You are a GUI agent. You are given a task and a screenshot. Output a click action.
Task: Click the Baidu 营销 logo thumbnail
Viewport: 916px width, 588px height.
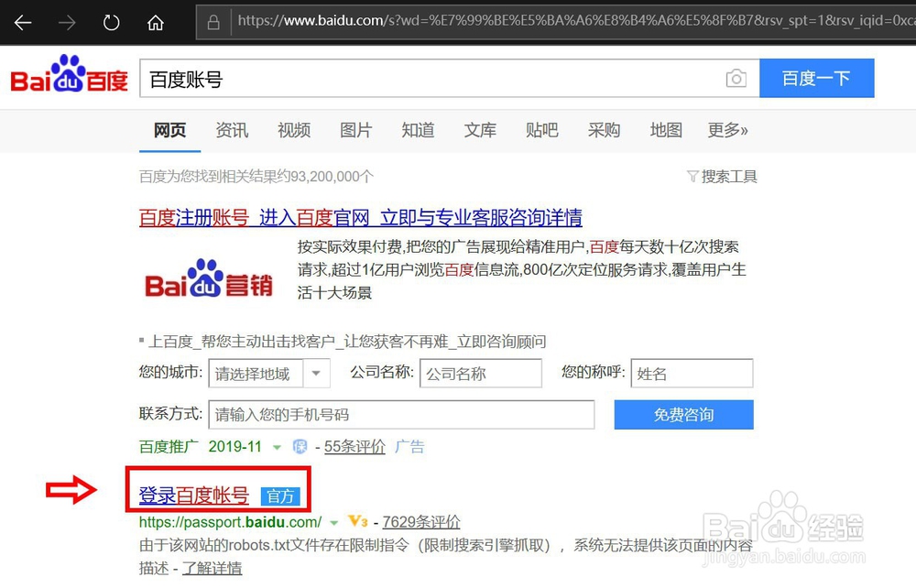(209, 278)
